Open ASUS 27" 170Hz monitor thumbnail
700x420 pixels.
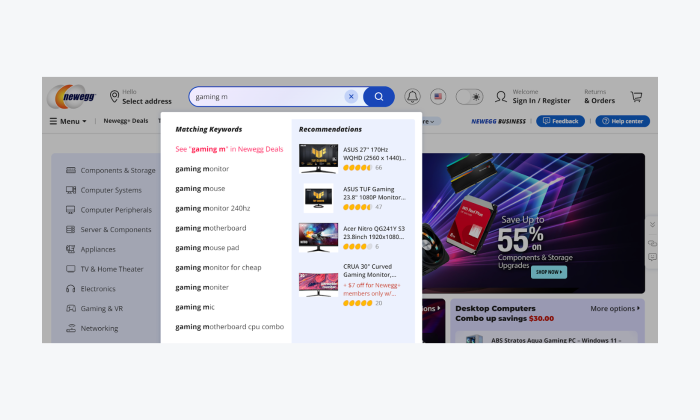coord(318,158)
